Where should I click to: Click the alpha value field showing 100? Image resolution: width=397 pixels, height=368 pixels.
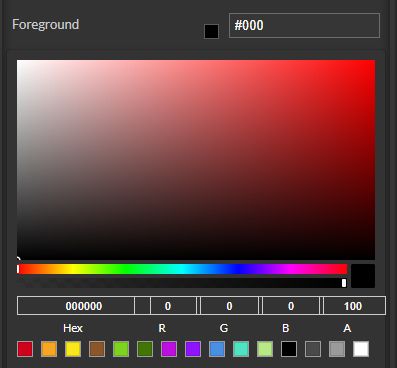354,306
